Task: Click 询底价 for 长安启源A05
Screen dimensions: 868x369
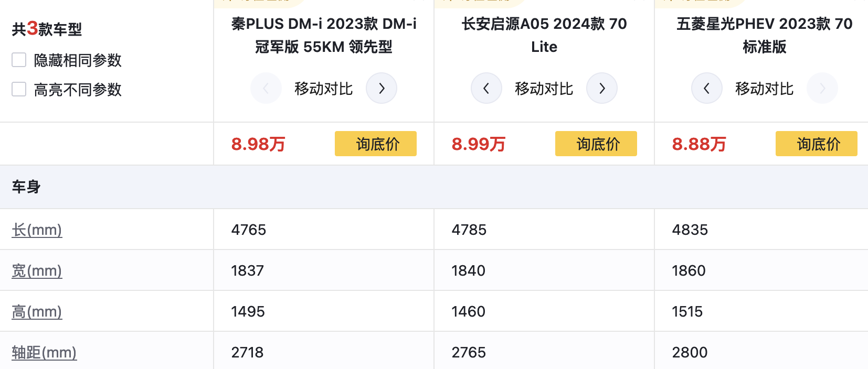Action: tap(596, 144)
